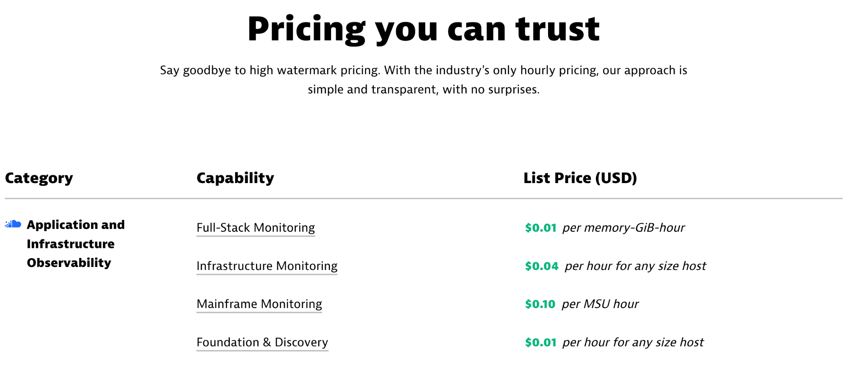
Task: Open the Infrastructure Monitoring link
Action: [x=267, y=266]
